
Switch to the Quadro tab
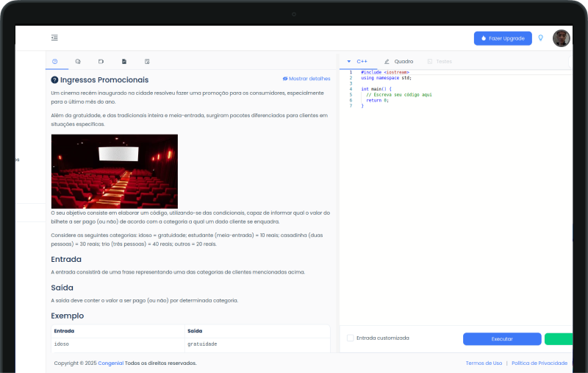399,61
